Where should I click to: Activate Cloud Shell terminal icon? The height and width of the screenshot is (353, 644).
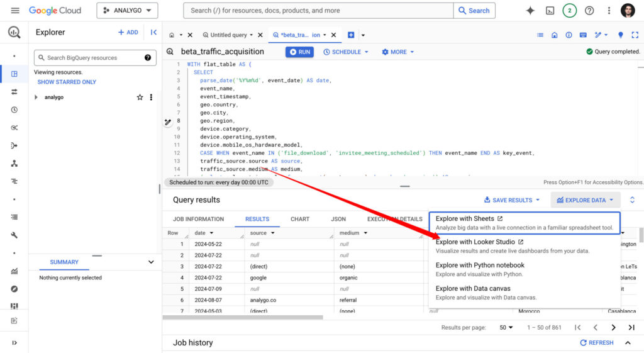coord(550,11)
